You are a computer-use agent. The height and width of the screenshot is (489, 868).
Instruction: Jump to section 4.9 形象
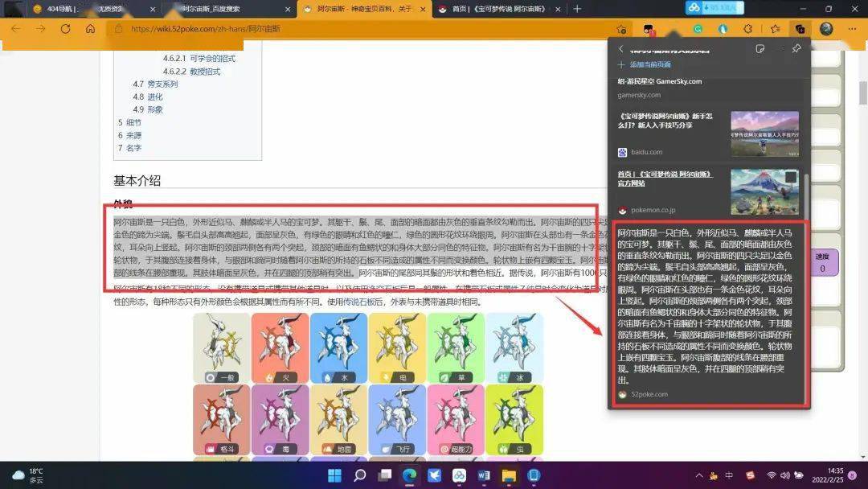tap(148, 109)
